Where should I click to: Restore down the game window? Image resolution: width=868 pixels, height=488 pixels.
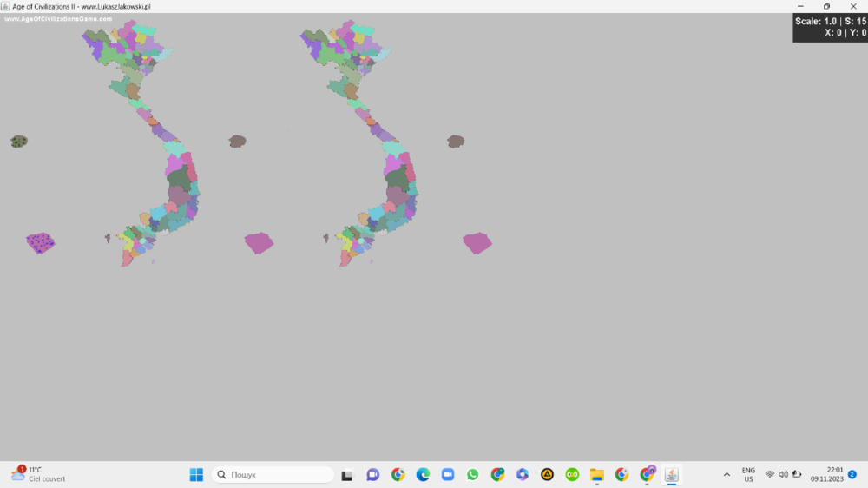click(826, 7)
